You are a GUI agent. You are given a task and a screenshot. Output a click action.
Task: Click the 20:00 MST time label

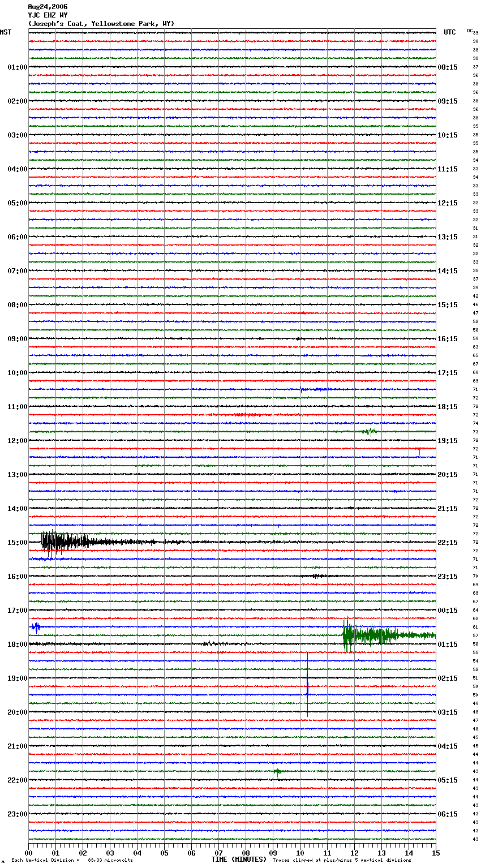(18, 712)
